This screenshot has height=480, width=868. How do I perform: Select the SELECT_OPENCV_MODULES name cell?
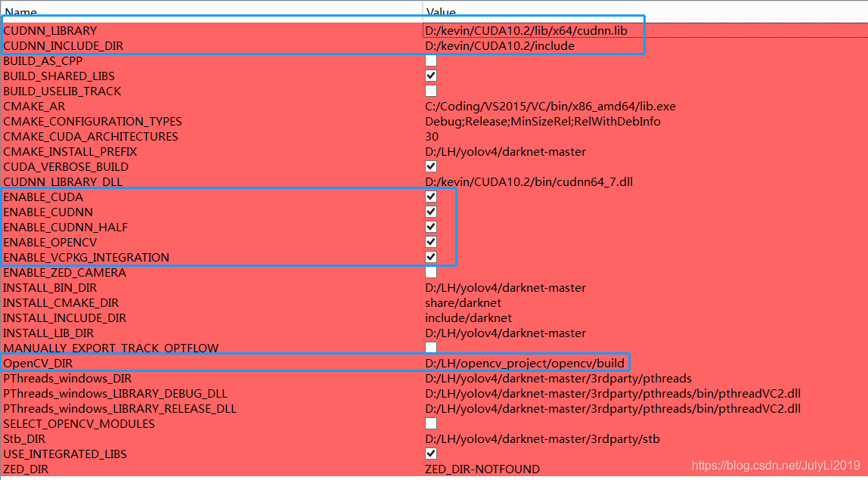(79, 423)
